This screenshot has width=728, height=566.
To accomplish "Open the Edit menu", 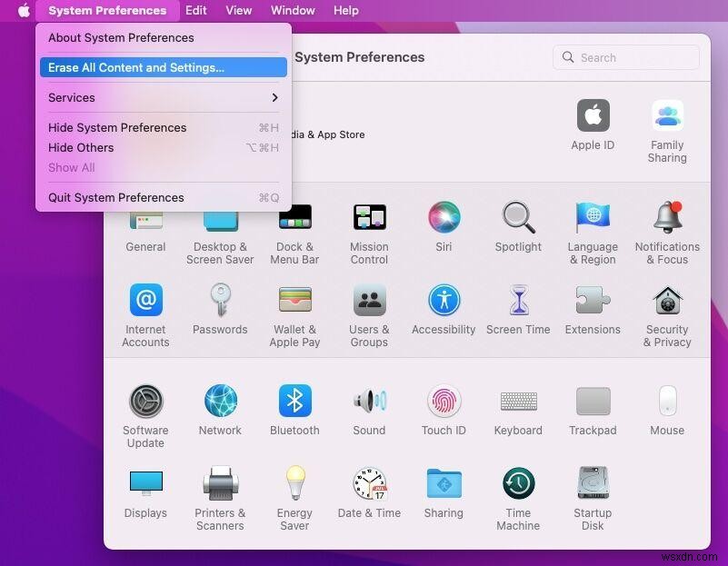I will tap(195, 10).
